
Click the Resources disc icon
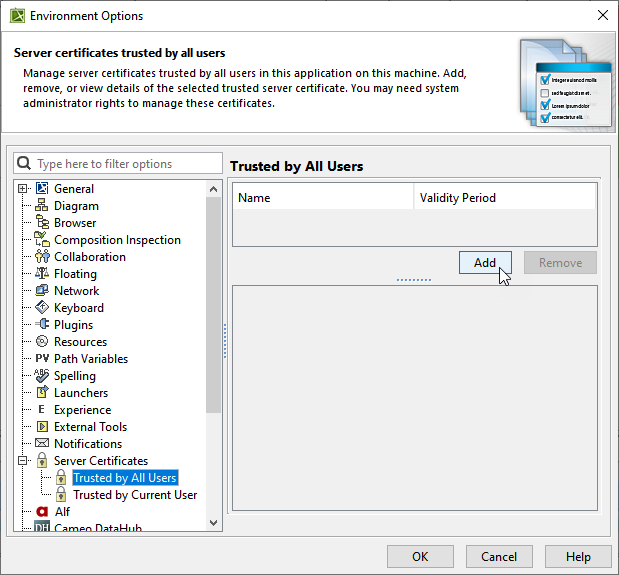tap(42, 341)
